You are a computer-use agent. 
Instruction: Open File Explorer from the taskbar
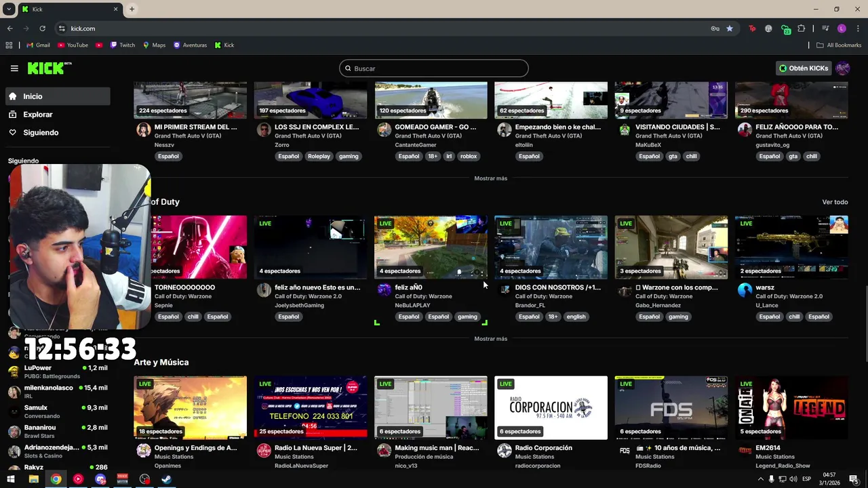point(33,479)
